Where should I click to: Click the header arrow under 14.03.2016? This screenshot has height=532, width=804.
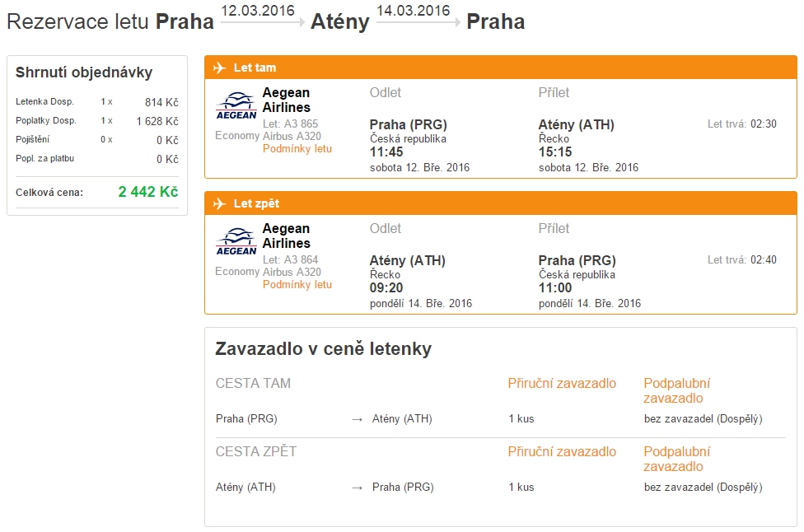click(x=418, y=22)
